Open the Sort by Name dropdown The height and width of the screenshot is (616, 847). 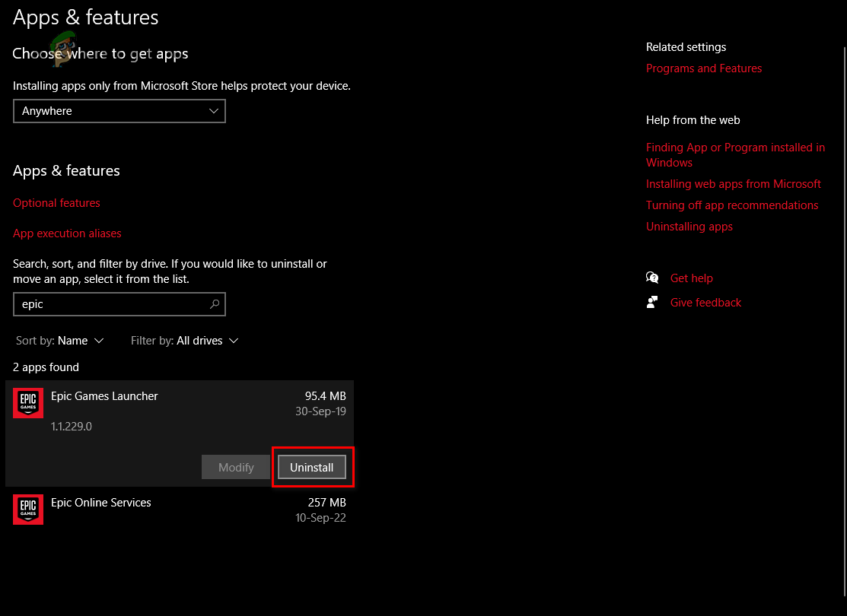59,341
